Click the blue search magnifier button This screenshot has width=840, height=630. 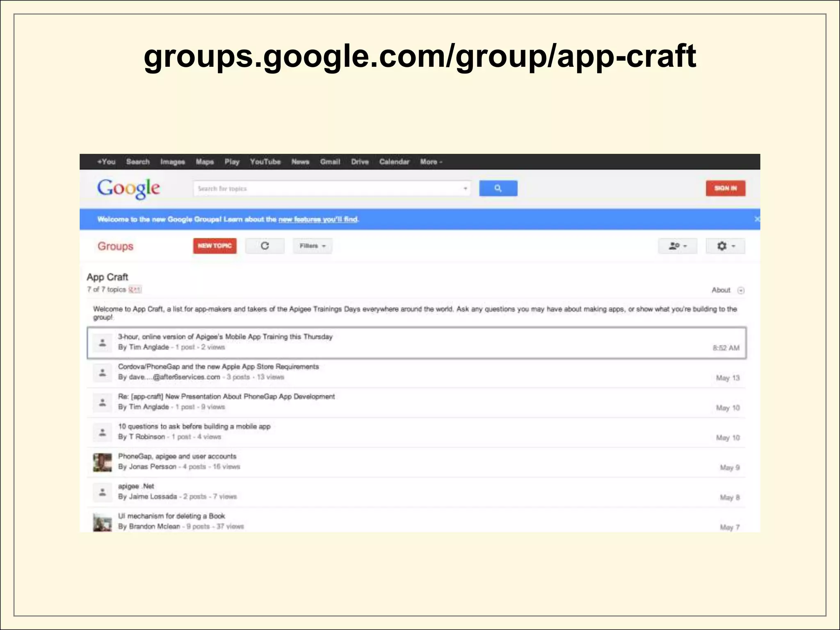(x=498, y=188)
